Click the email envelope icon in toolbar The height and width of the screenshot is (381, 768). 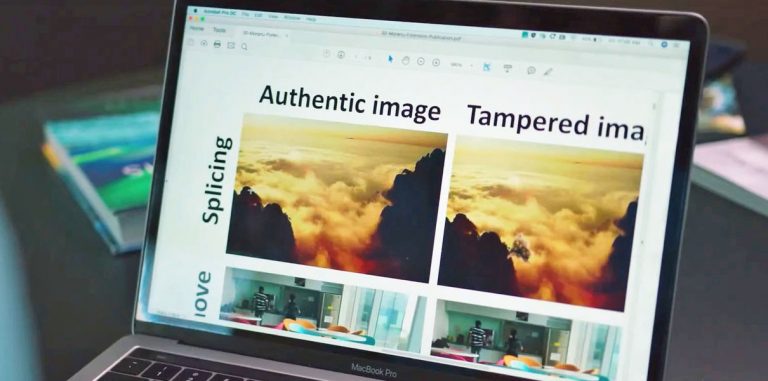pos(231,46)
